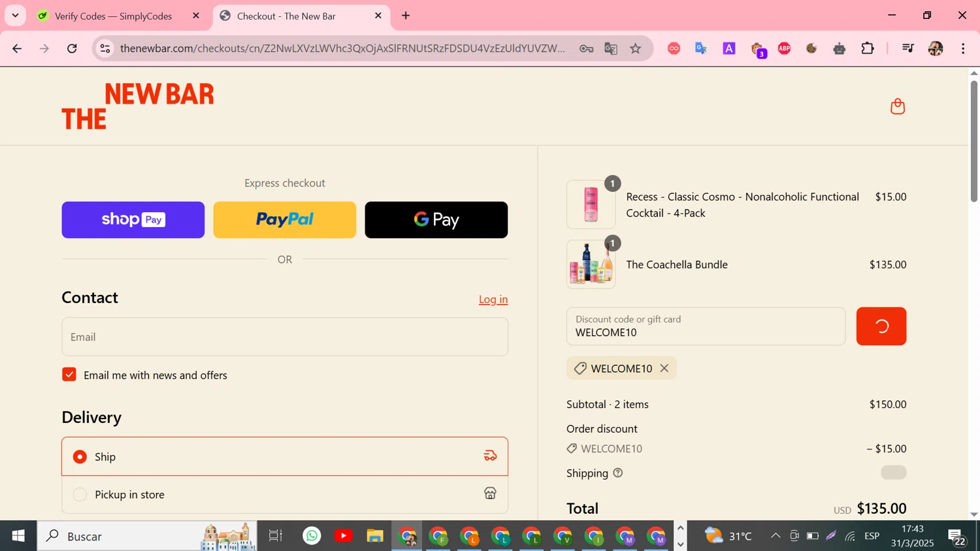This screenshot has height=551, width=980.
Task: Click the Subtotal · 2 items label
Action: [608, 404]
